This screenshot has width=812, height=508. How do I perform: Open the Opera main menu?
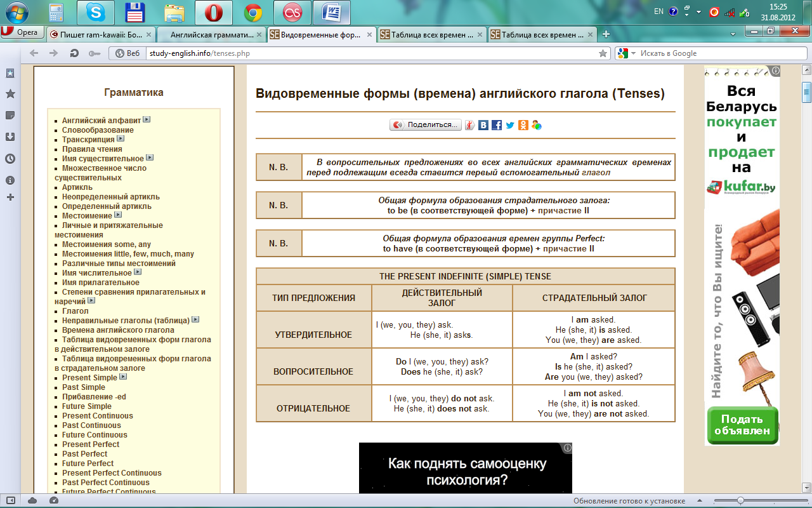(x=22, y=32)
